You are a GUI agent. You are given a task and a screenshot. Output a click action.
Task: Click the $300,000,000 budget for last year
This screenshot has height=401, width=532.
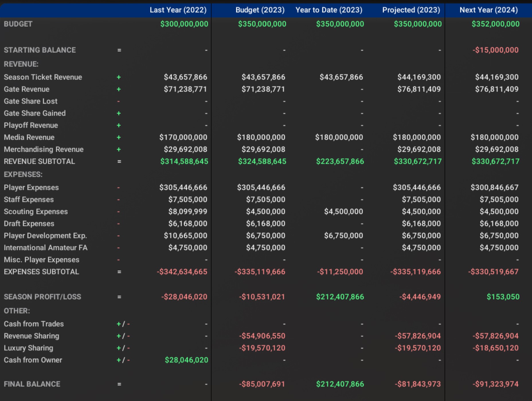coord(184,24)
